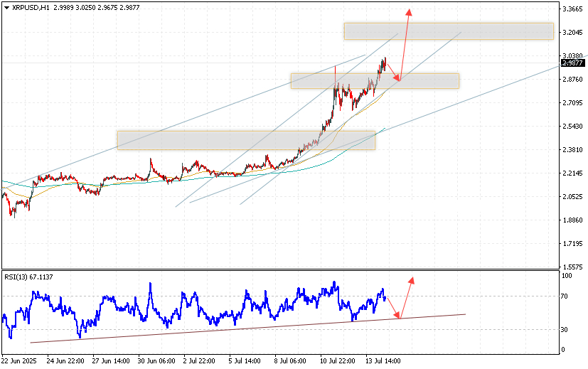Click the triangle arrow beside XRPUSD,H1
The width and height of the screenshot is (588, 369).
[6, 6]
